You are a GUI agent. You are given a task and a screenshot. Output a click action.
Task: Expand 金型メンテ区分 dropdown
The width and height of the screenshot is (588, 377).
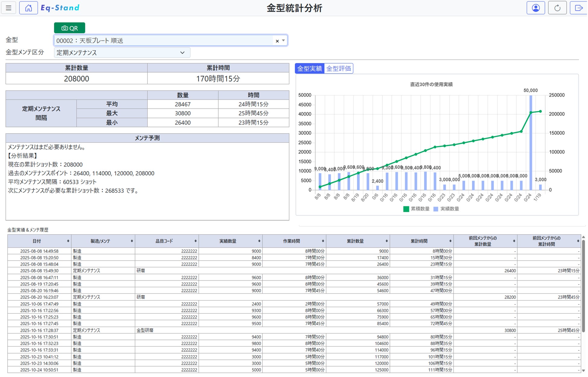tap(182, 52)
